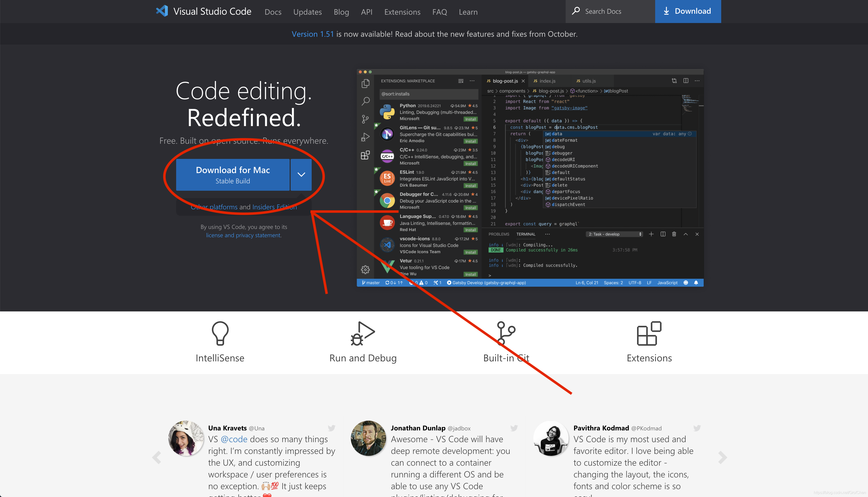Image resolution: width=868 pixels, height=497 pixels.
Task: Open the API navigation link
Action: pos(366,12)
